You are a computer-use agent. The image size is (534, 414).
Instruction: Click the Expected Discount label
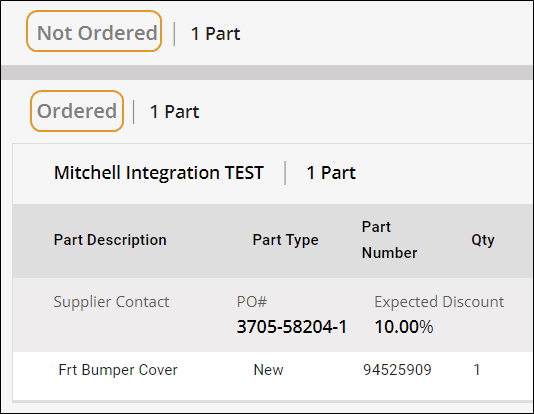[439, 302]
